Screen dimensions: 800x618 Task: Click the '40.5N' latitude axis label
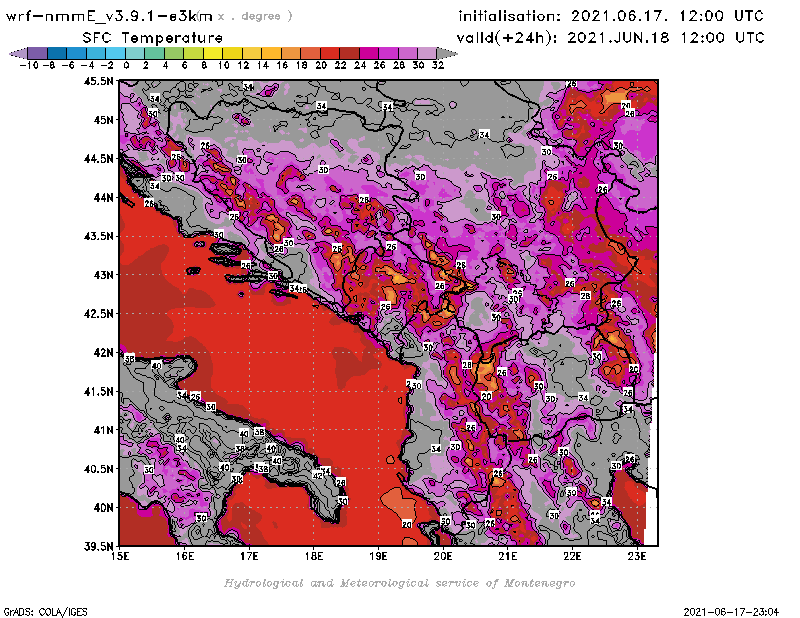coord(98,469)
